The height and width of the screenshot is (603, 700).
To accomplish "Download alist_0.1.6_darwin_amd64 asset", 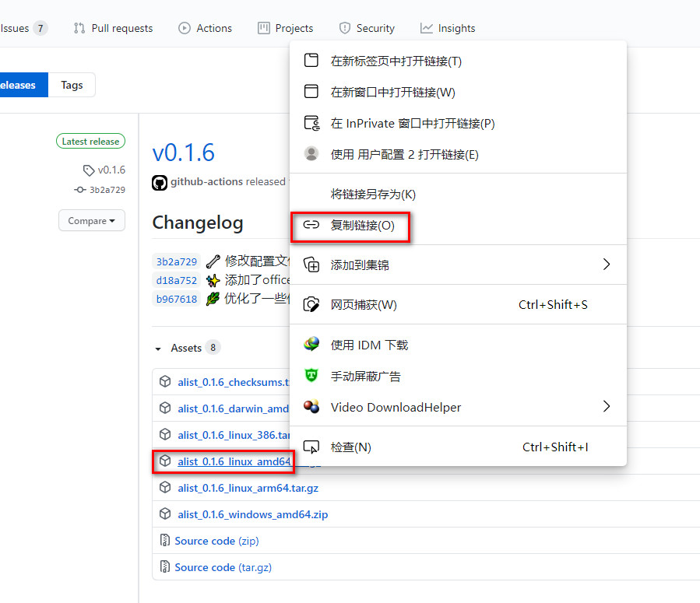I will pyautogui.click(x=234, y=408).
